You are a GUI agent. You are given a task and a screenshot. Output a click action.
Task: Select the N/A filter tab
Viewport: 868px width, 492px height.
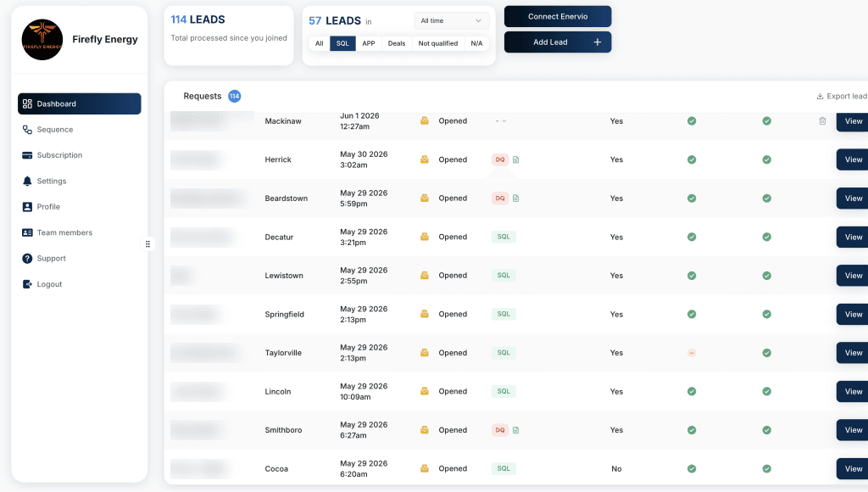pos(476,43)
